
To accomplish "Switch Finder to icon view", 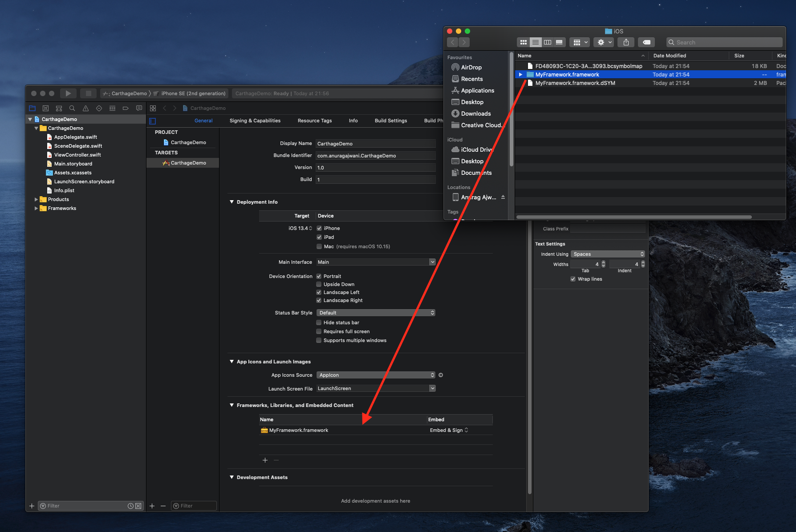I will click(x=523, y=42).
